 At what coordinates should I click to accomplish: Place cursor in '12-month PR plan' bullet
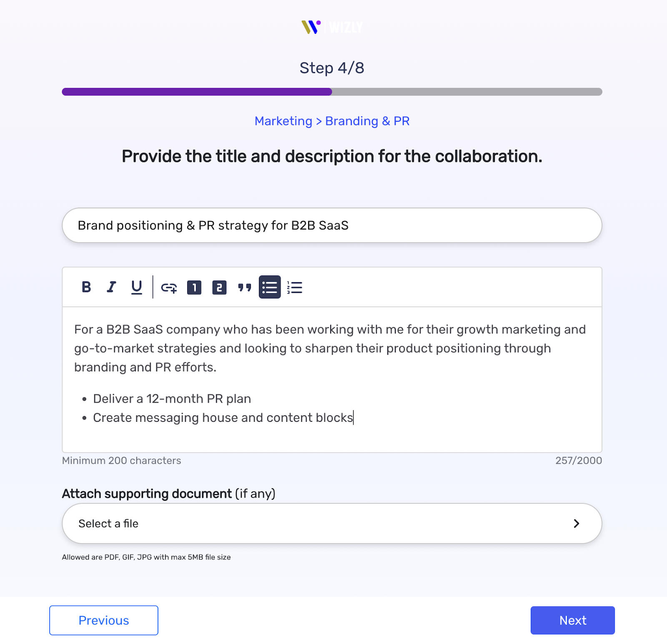(172, 399)
